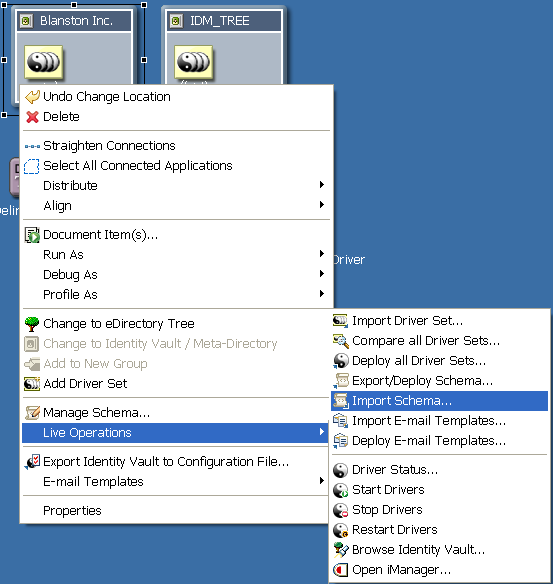Image resolution: width=553 pixels, height=584 pixels.
Task: Click the Blanston Inc. title bar
Action: click(x=74, y=20)
